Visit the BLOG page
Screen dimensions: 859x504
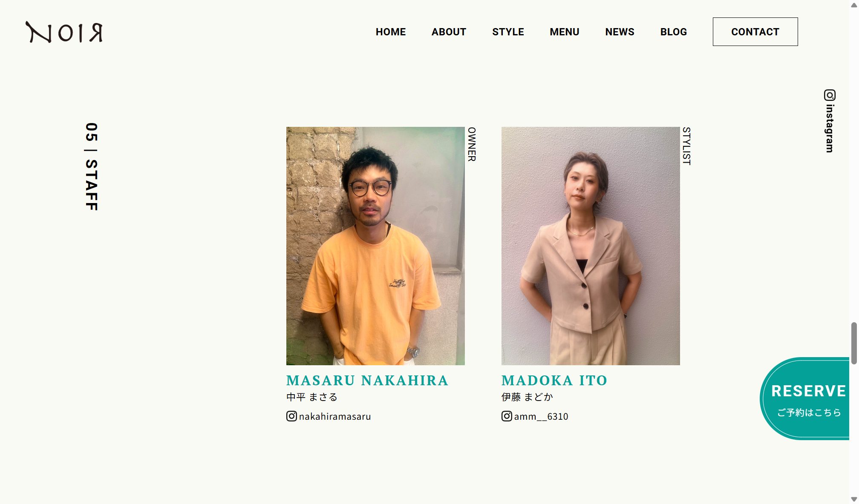674,32
